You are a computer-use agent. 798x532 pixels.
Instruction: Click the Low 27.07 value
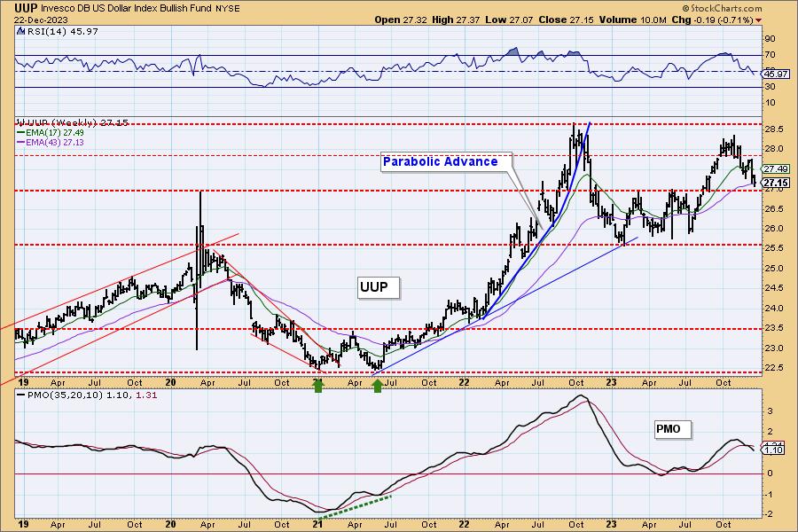[509, 20]
